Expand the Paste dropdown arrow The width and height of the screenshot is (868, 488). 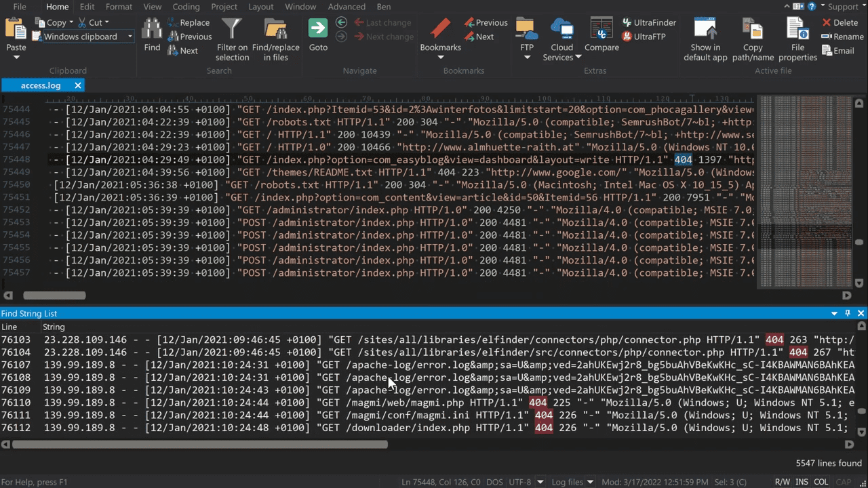16,57
